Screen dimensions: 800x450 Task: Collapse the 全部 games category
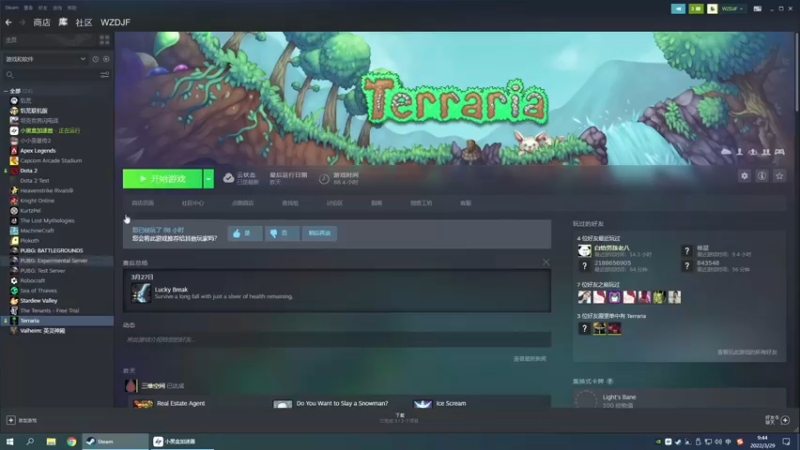pos(6,91)
